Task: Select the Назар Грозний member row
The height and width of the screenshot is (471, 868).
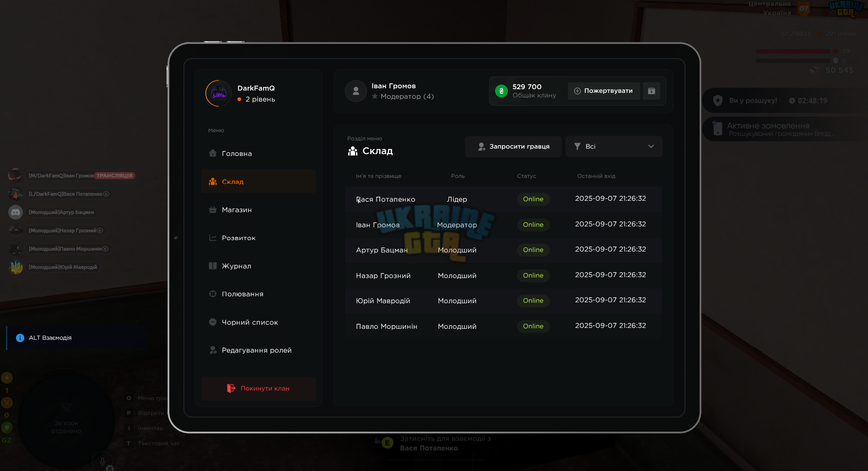Action: point(503,275)
